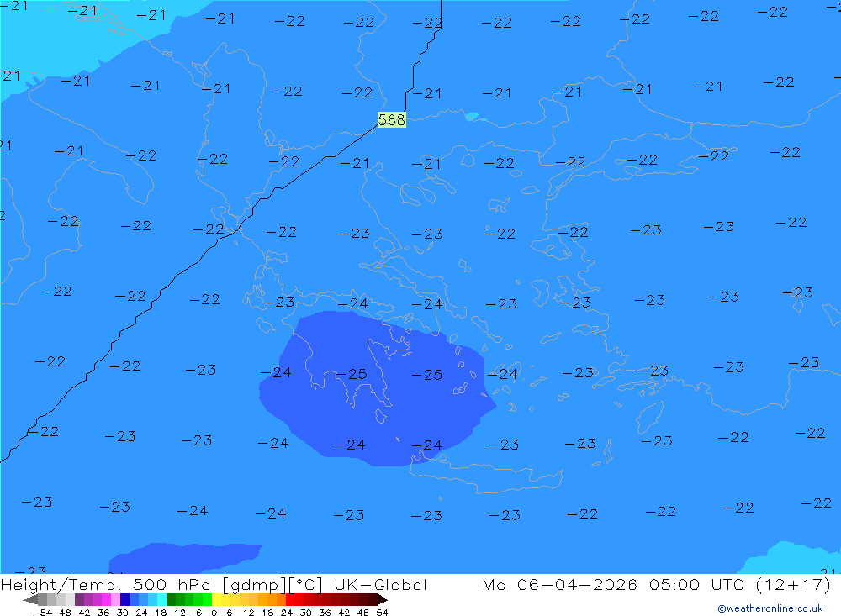Click the legend value '0'
Viewport: 841px width, 616px height.
click(x=214, y=613)
